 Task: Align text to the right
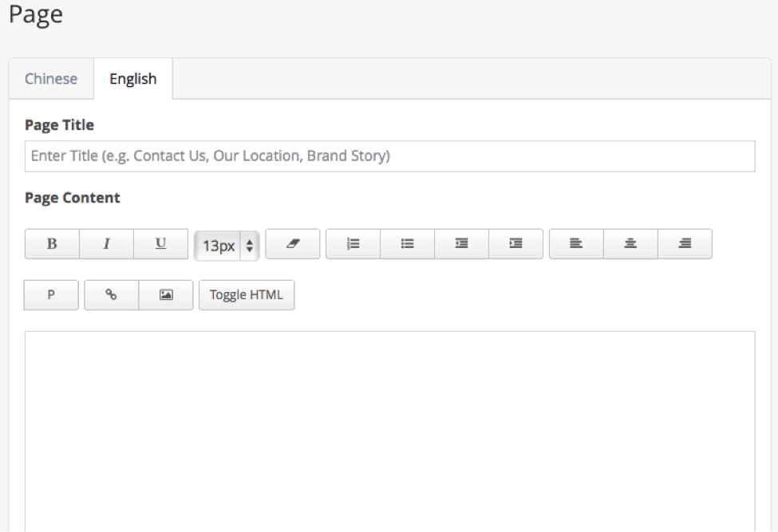coord(685,244)
